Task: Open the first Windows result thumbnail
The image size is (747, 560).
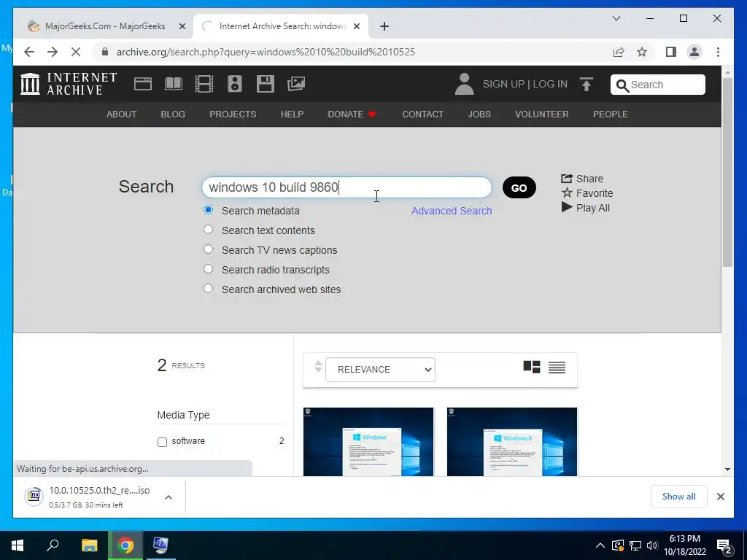Action: [x=368, y=441]
